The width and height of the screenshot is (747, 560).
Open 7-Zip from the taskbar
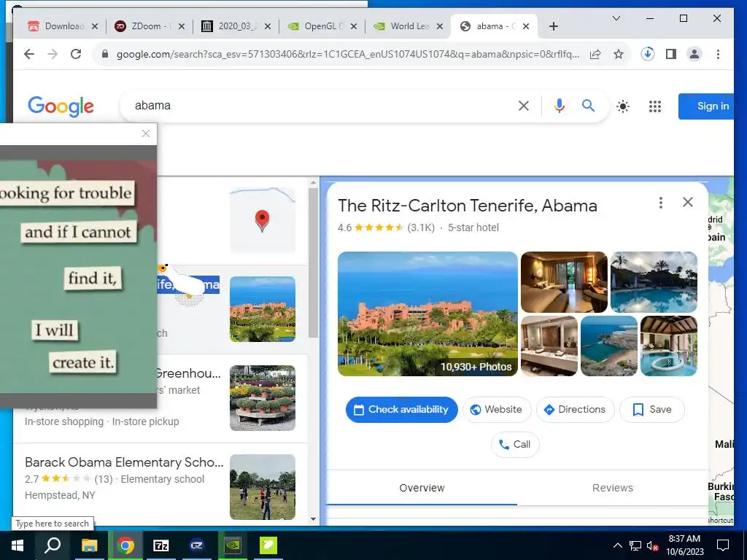[161, 545]
